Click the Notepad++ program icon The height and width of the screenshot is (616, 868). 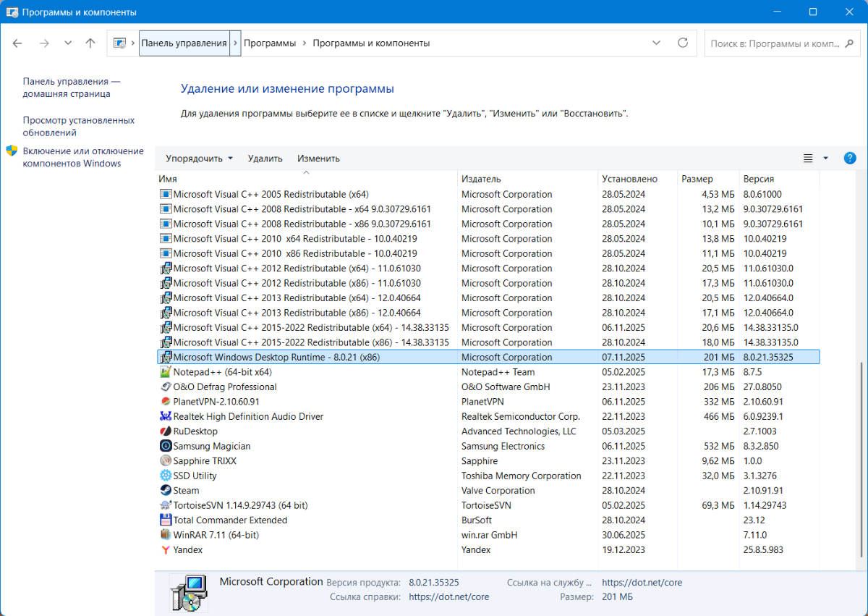click(166, 372)
